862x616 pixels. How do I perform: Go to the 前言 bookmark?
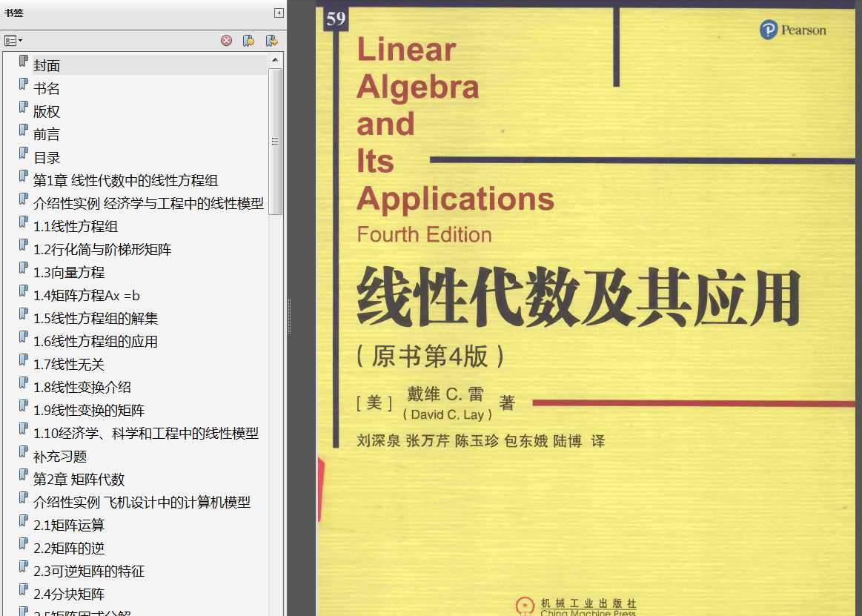click(47, 134)
